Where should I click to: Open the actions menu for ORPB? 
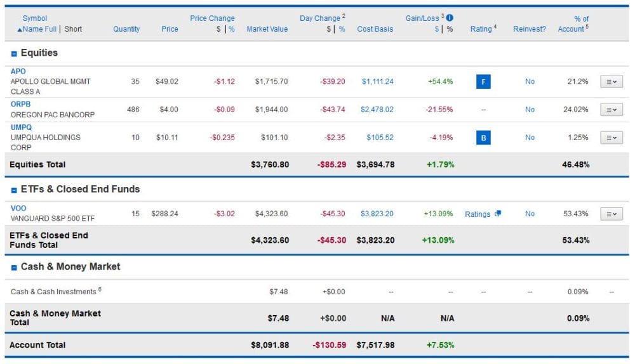coord(612,110)
